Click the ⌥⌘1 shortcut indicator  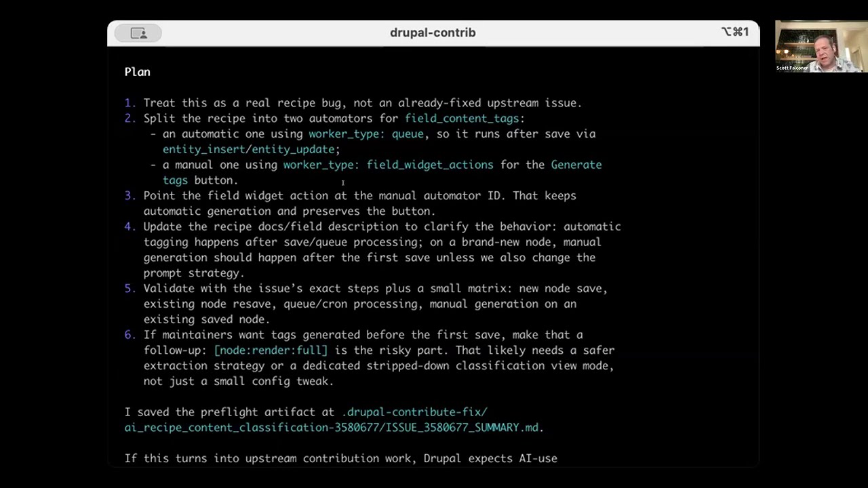(x=735, y=32)
